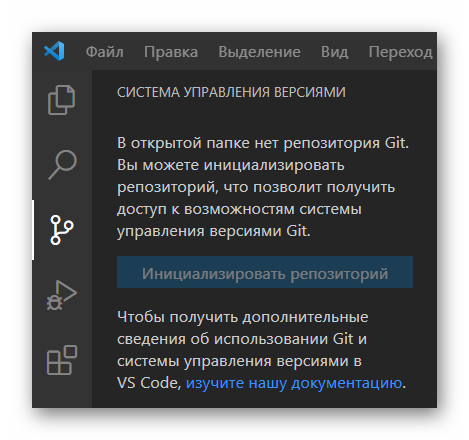Click the VS Code text before documentation link
This screenshot has width=469, height=440.
(148, 383)
